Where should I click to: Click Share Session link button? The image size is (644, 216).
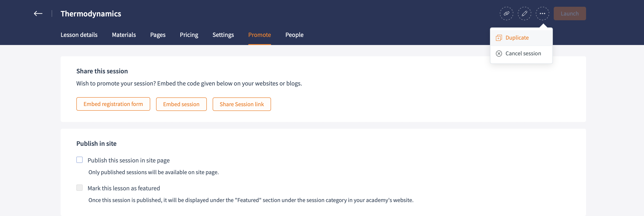[x=242, y=104]
